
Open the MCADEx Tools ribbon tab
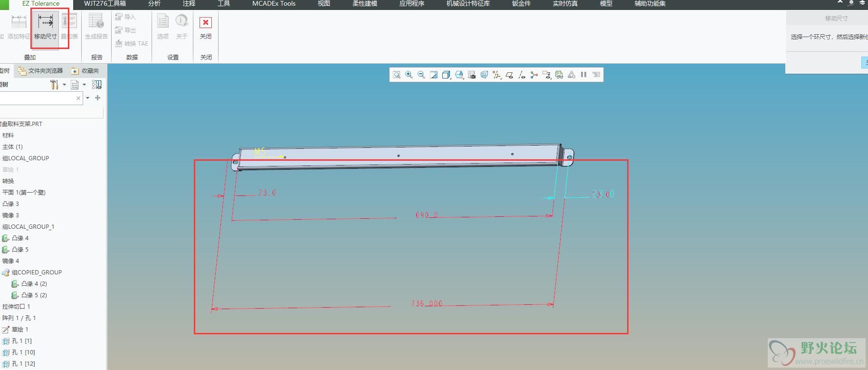tap(274, 4)
